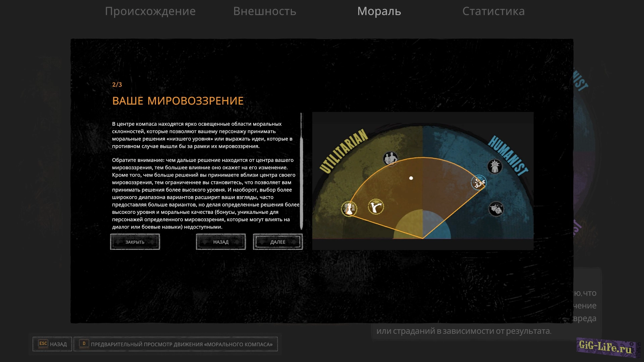Open the Статистика tab
The height and width of the screenshot is (362, 644).
click(x=493, y=11)
